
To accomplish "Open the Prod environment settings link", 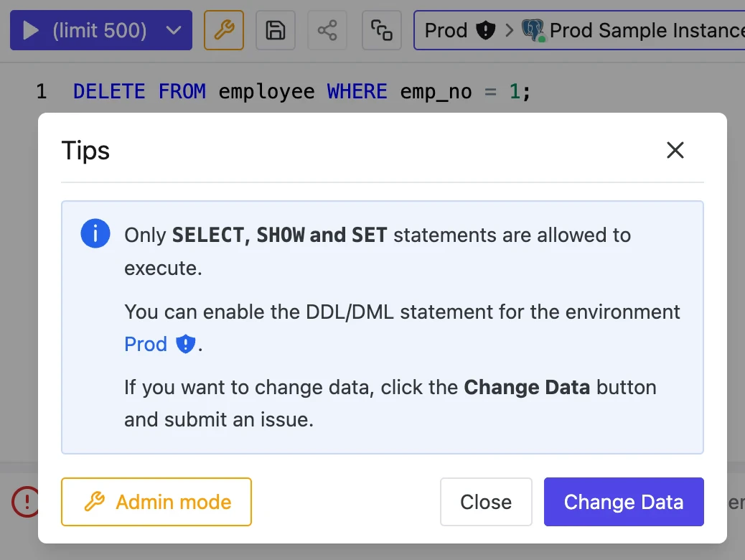I will (x=146, y=344).
